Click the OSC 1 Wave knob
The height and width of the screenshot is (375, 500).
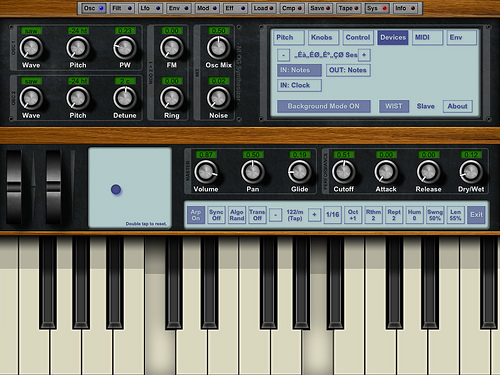point(31,48)
